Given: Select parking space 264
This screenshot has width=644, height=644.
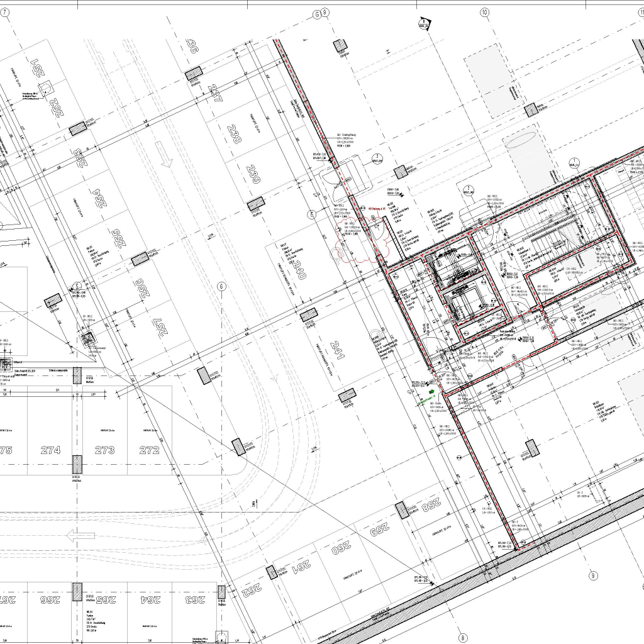Looking at the screenshot, I should point(152,599).
